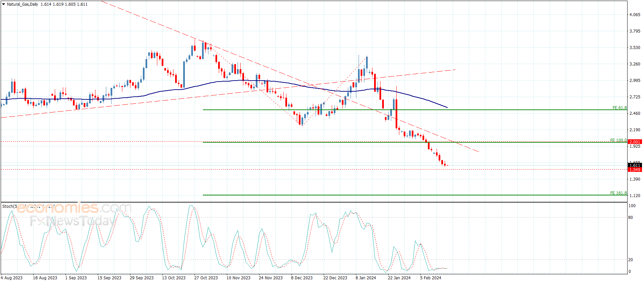Click the 4.065 price axis label
Viewport: 644px width, 282px height.
click(635, 15)
